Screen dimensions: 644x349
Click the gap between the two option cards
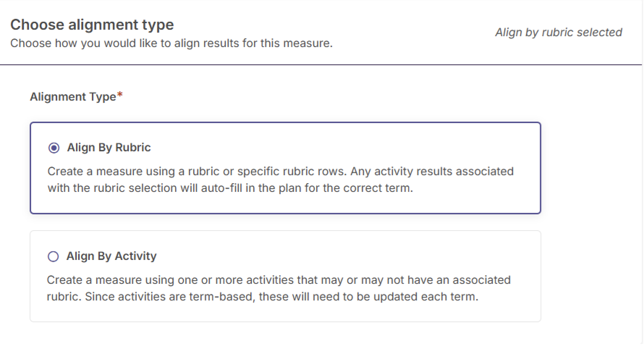285,222
